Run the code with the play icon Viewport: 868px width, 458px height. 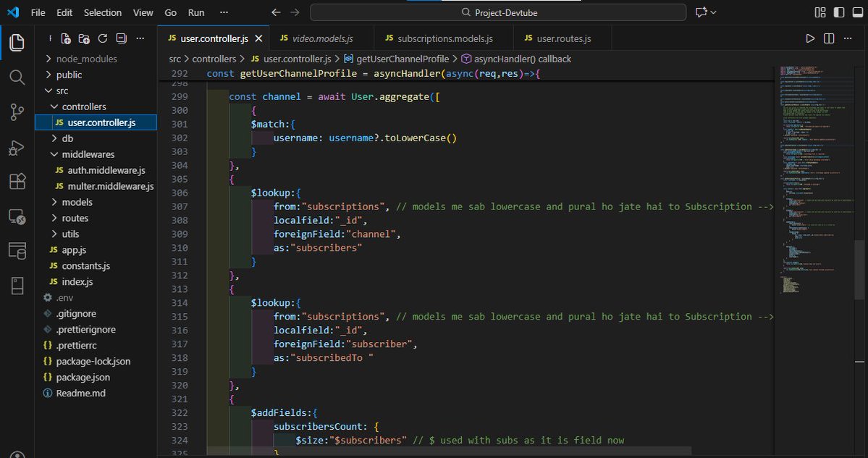point(810,38)
